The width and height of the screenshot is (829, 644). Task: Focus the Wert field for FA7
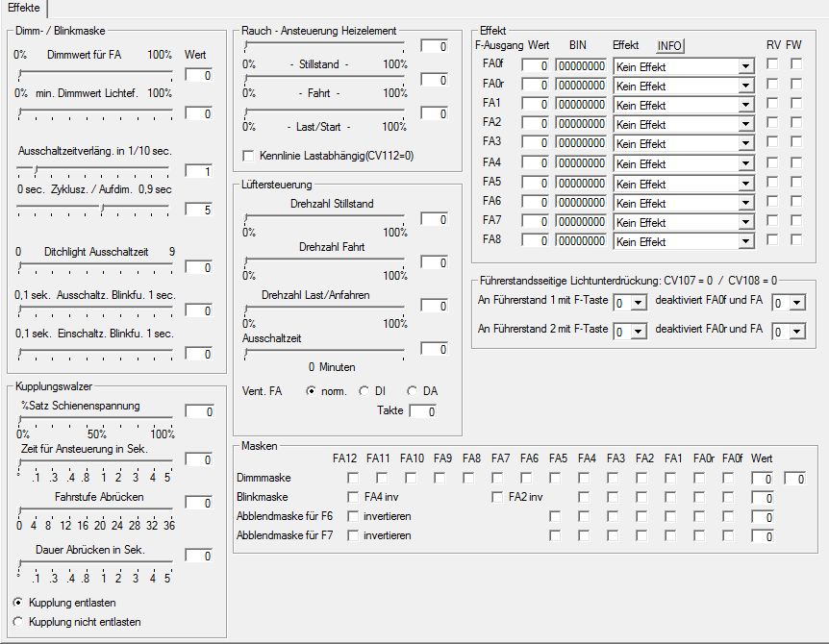pos(535,222)
